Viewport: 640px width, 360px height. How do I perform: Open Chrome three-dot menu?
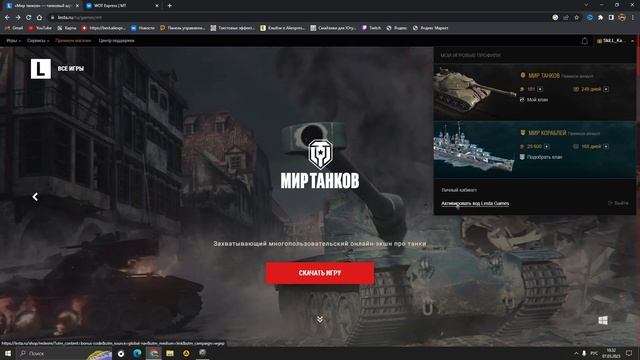(x=633, y=18)
